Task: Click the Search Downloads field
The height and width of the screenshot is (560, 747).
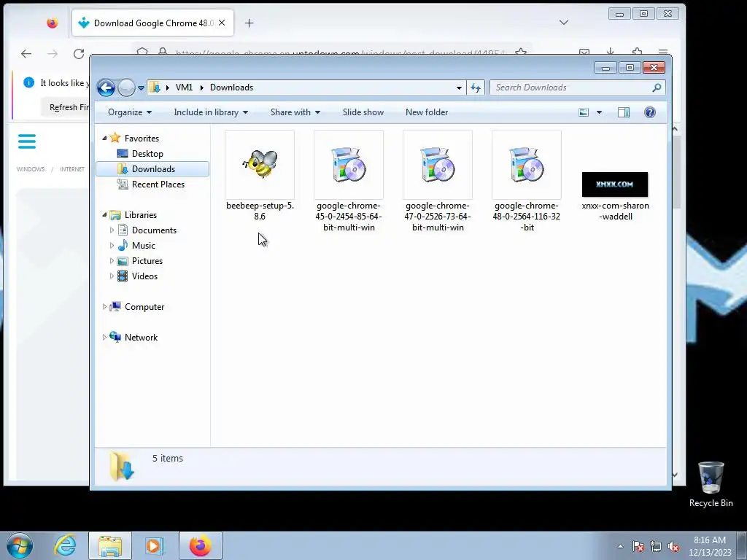Action: [577, 87]
